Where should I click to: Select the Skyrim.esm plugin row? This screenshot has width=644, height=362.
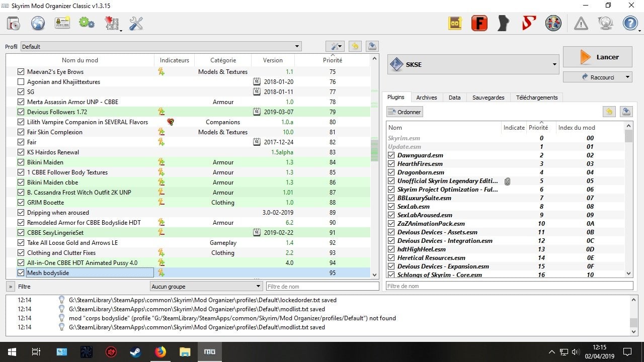(505, 138)
